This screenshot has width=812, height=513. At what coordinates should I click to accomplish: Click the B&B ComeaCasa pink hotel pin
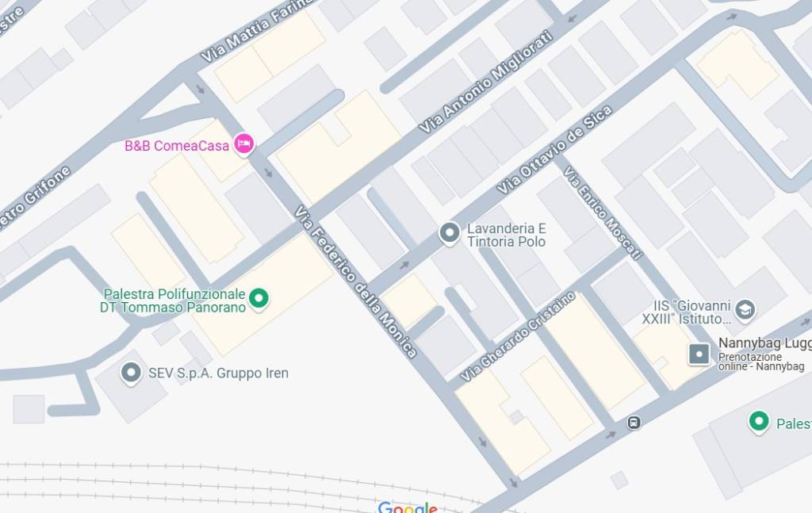[244, 144]
